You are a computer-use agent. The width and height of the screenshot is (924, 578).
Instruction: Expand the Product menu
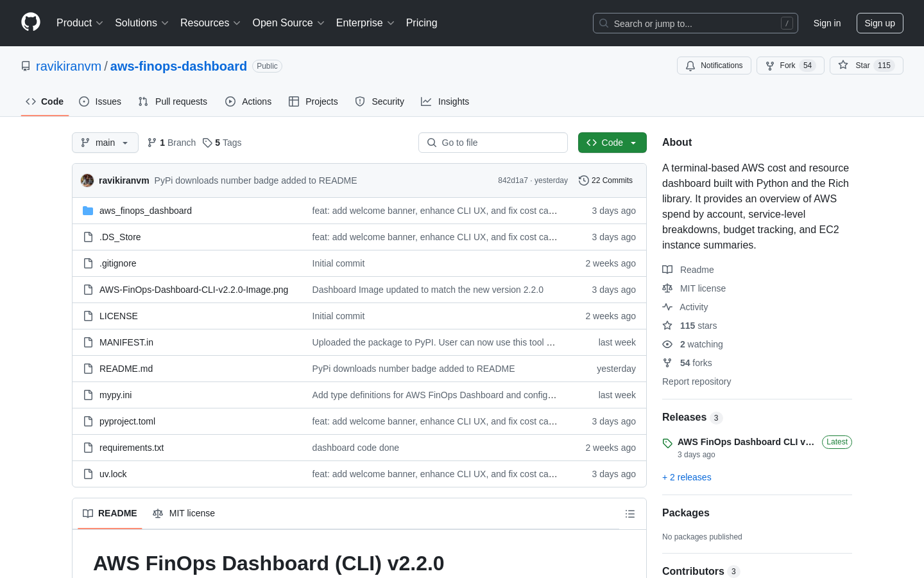(x=80, y=23)
